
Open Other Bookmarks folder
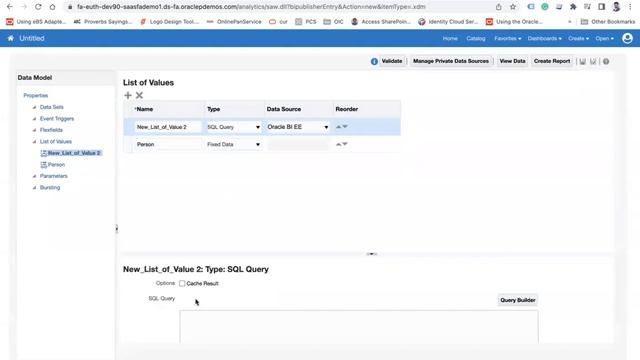pos(608,22)
